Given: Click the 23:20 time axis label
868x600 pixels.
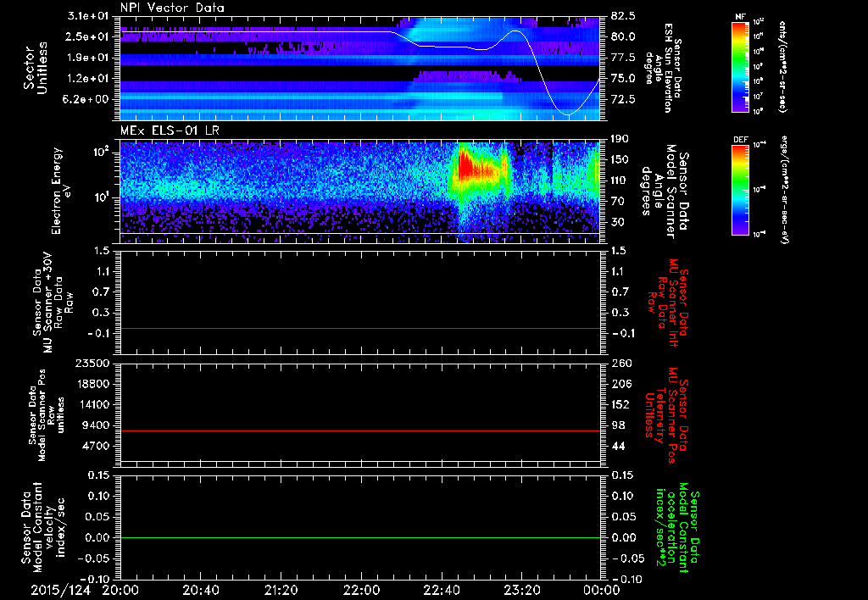Looking at the screenshot, I should [521, 590].
